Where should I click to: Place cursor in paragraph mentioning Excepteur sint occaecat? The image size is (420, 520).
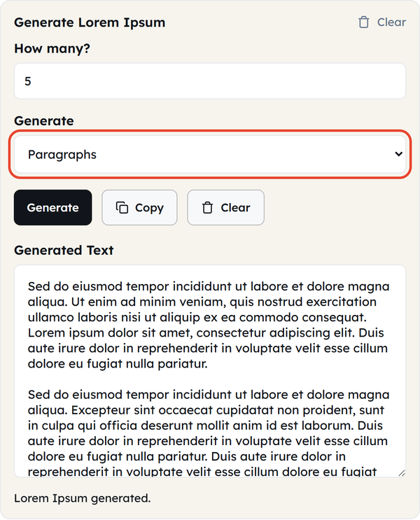tap(209, 433)
